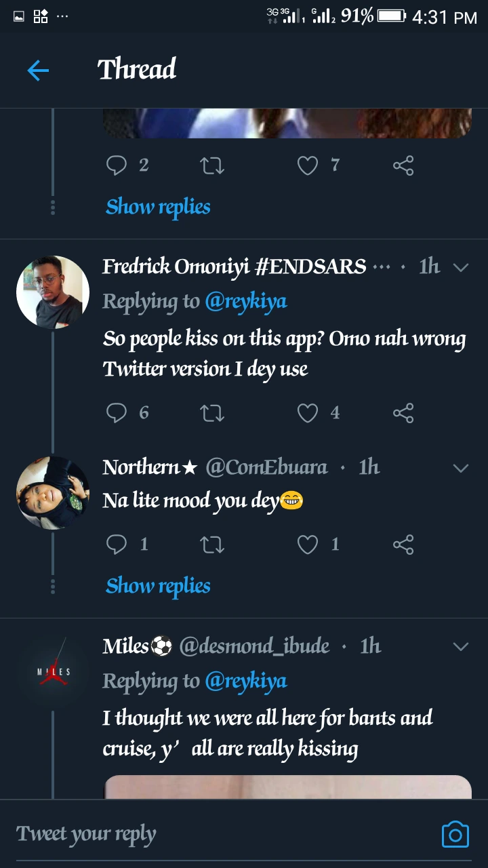Open @reykiya mention in Fredrick's reply
Viewport: 488px width, 868px height.
click(246, 302)
